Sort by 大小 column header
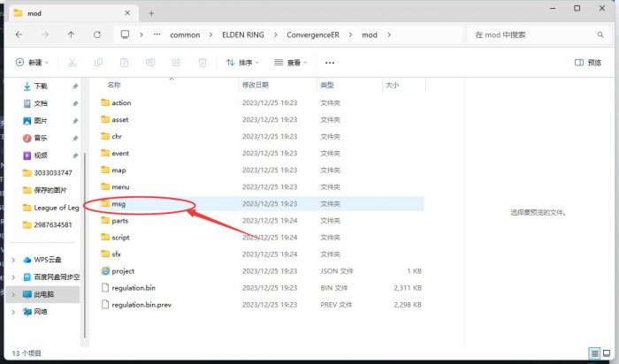Screen dimensions: 619x364 pyautogui.click(x=392, y=85)
